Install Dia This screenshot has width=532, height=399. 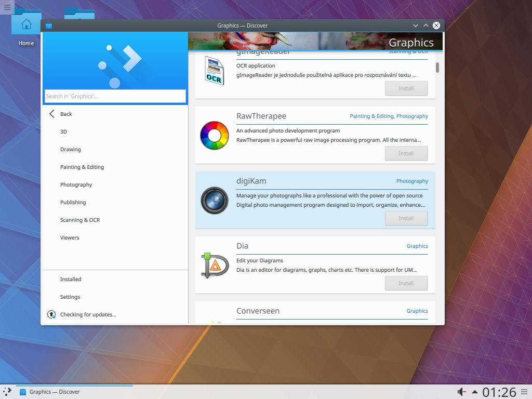406,283
